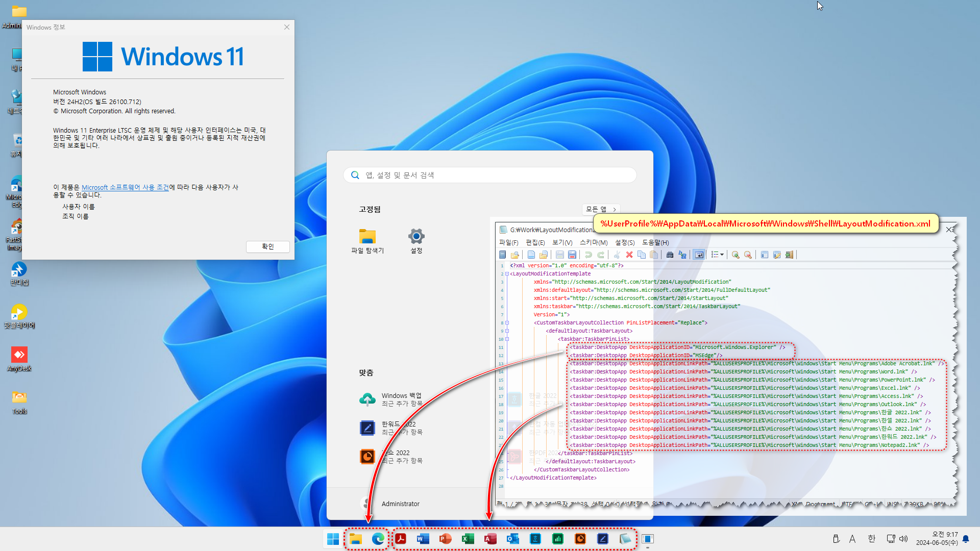Collapse the CustomTaskbarLayoutCollection fold on line 8
The image size is (980, 551).
[x=507, y=323]
